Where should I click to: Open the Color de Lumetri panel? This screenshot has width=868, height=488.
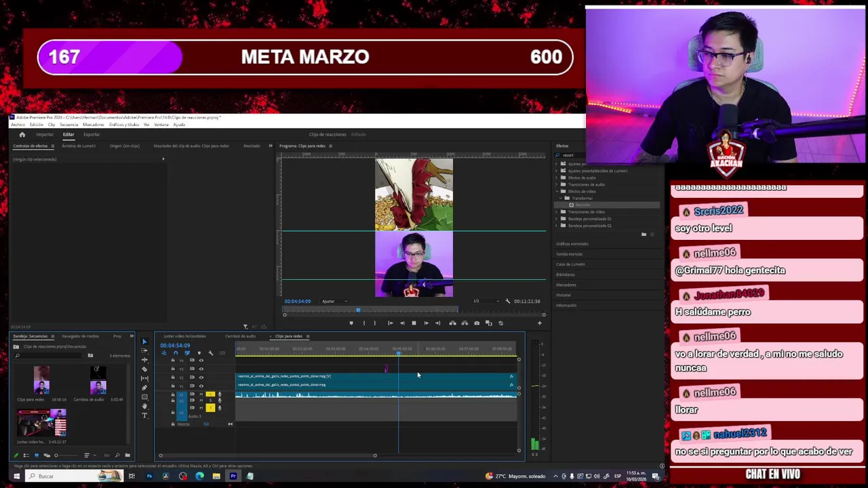tap(570, 264)
